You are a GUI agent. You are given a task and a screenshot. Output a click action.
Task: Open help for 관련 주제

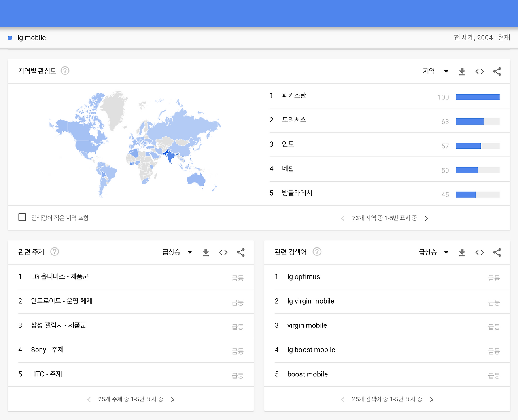pyautogui.click(x=55, y=252)
